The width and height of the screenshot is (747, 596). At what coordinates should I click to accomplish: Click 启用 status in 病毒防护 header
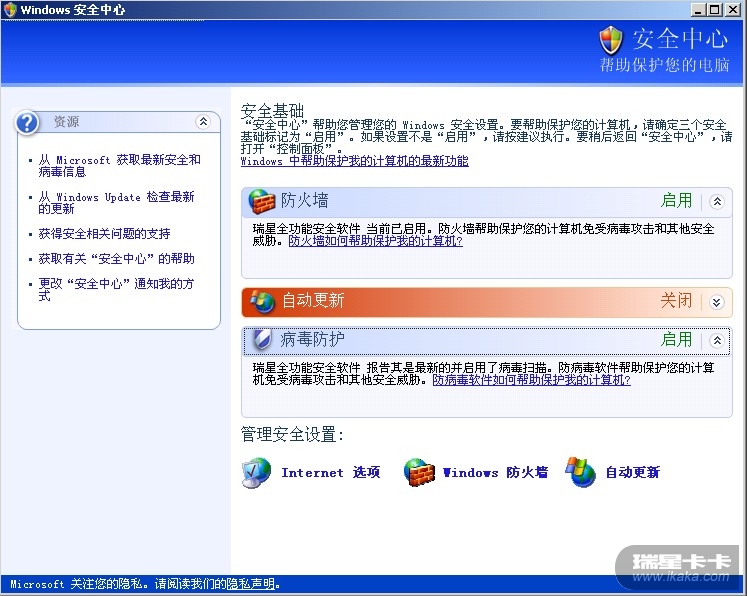pos(676,339)
